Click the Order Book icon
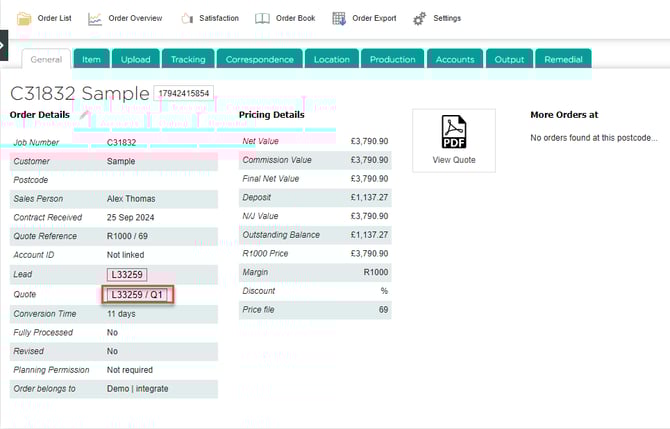 tap(262, 18)
